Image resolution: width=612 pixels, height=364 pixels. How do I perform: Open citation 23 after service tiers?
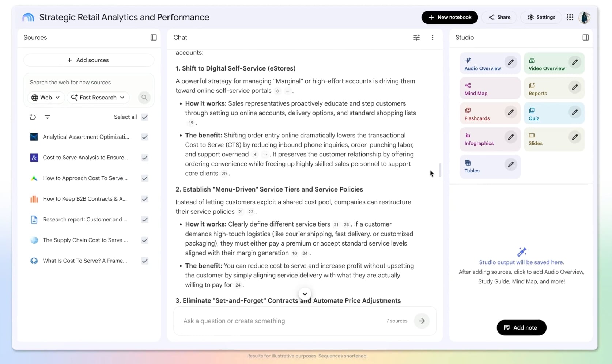[x=346, y=225]
